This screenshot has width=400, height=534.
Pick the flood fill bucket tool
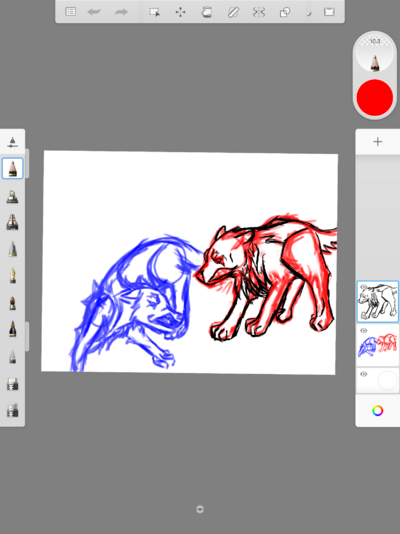point(207,12)
